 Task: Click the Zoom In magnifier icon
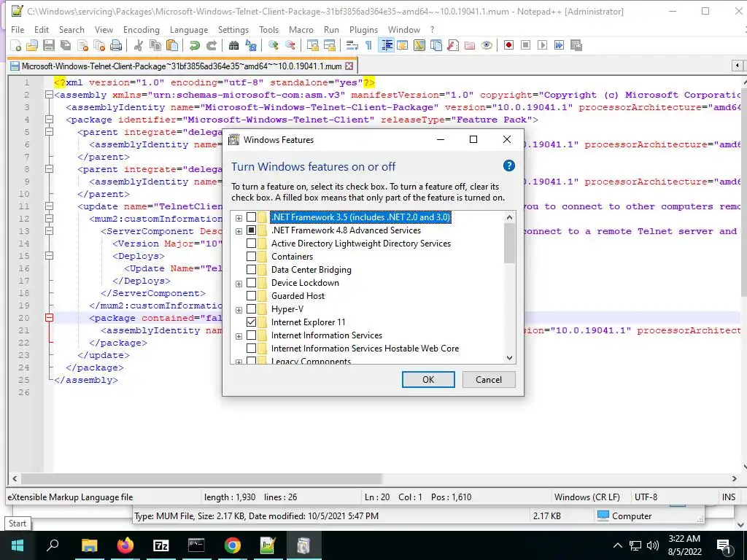pos(273,45)
